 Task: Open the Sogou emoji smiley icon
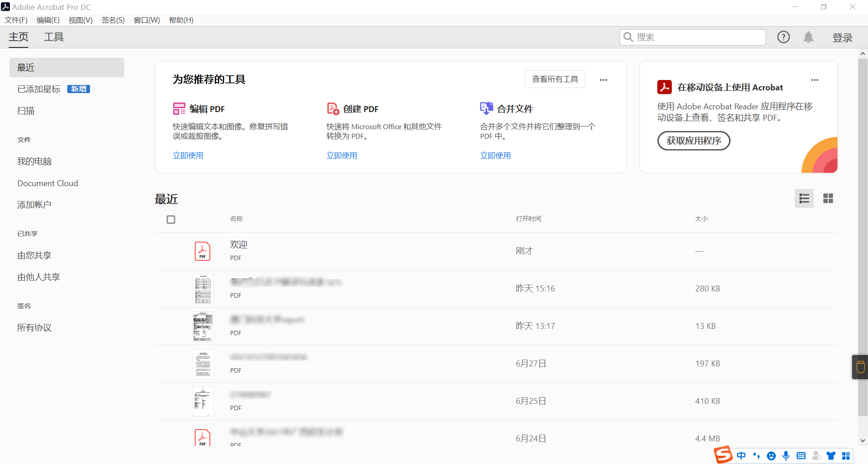(x=771, y=456)
